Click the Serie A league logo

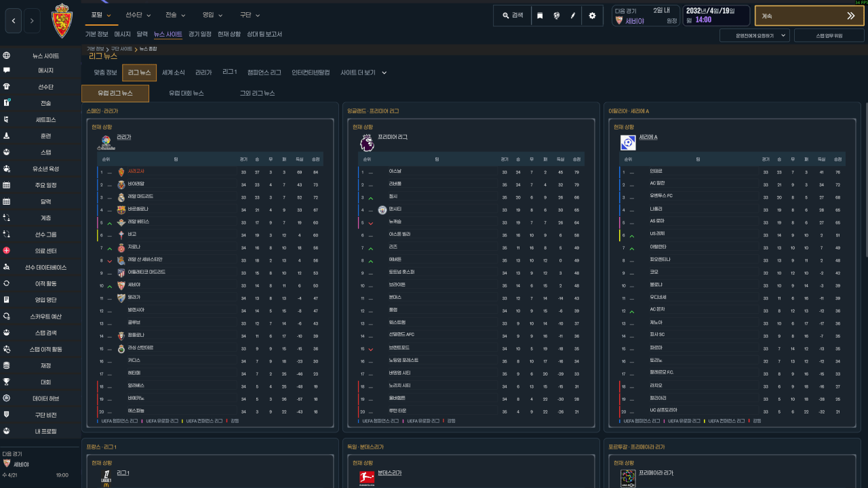(628, 142)
